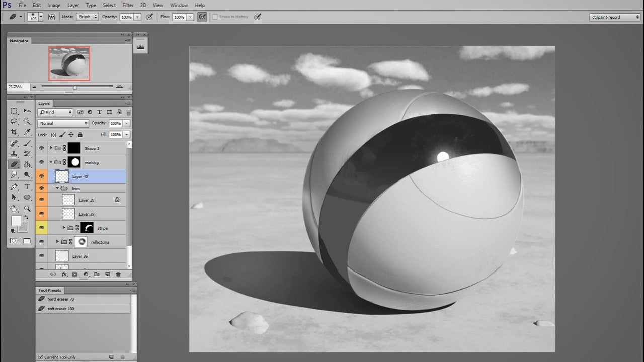Viewport: 644px width, 362px height.
Task: Open the blend mode dropdown in Layers panel
Action: pos(62,123)
